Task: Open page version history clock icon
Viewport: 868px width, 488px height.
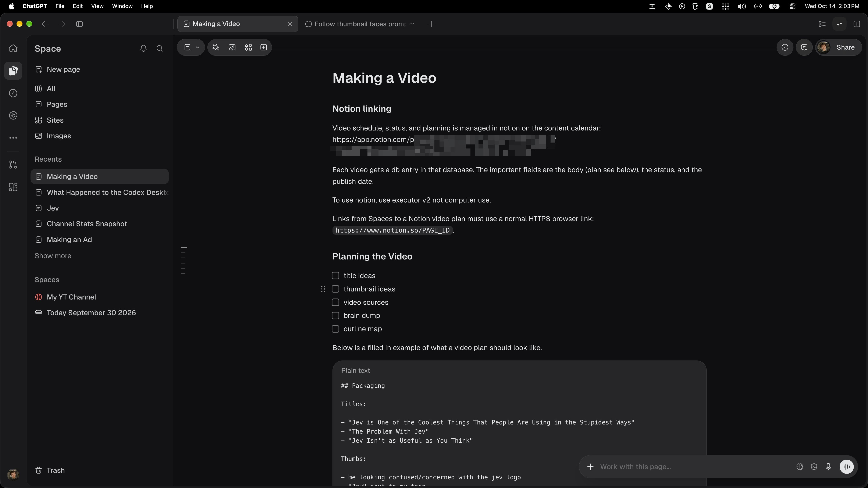Action: (x=785, y=47)
